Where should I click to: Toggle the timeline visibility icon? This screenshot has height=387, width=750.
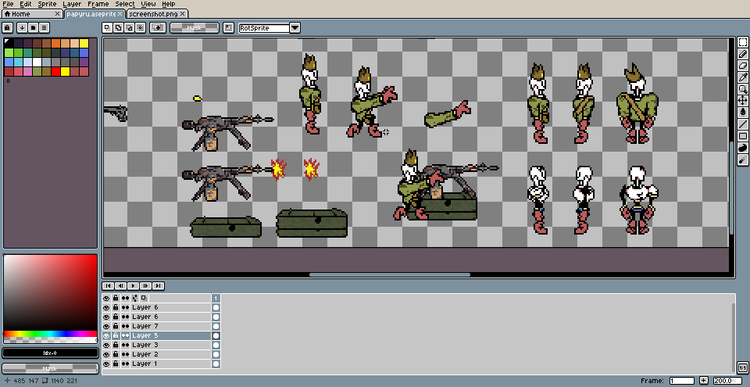click(742, 367)
